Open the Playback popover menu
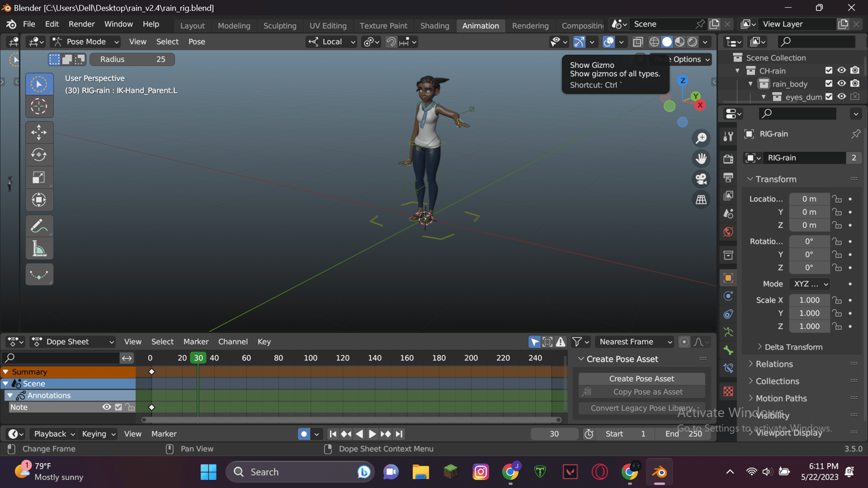868x488 pixels. pyautogui.click(x=54, y=434)
